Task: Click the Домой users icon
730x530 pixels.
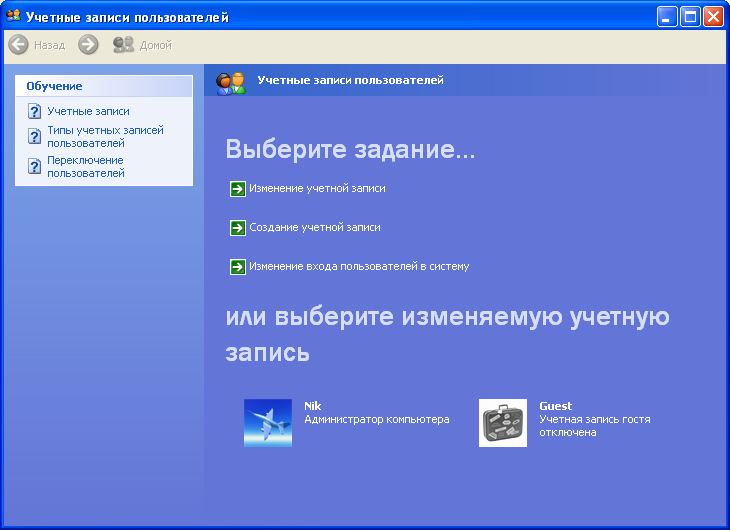Action: [123, 45]
